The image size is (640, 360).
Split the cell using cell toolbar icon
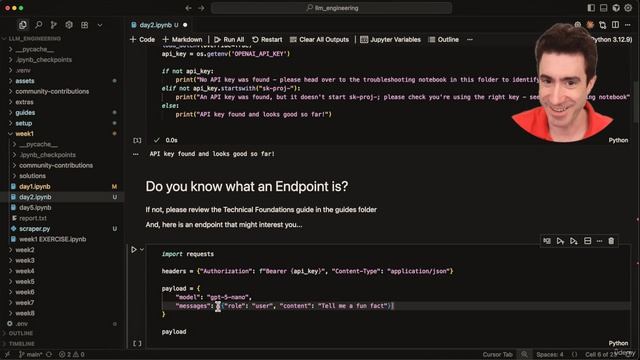[x=587, y=241]
